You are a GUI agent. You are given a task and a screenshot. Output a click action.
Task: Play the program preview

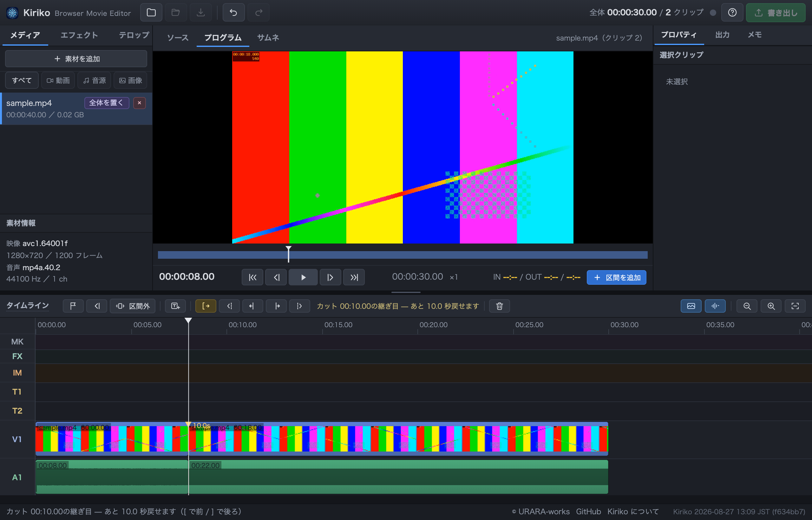(x=303, y=277)
